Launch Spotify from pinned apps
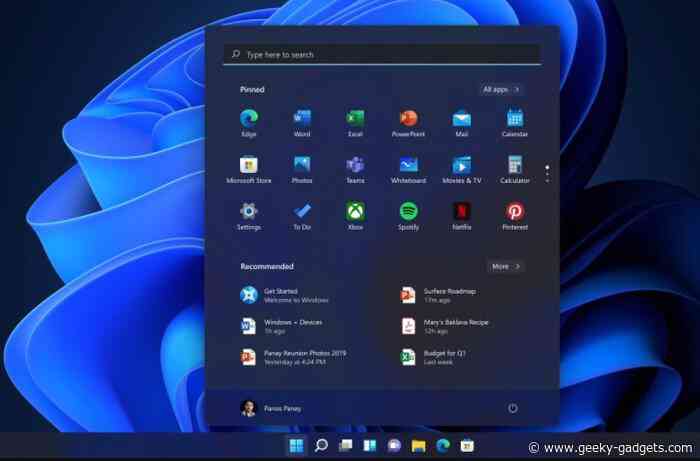 [408, 216]
